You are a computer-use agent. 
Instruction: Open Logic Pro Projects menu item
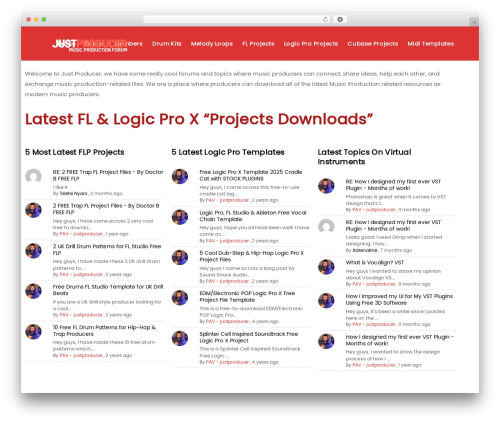(311, 44)
